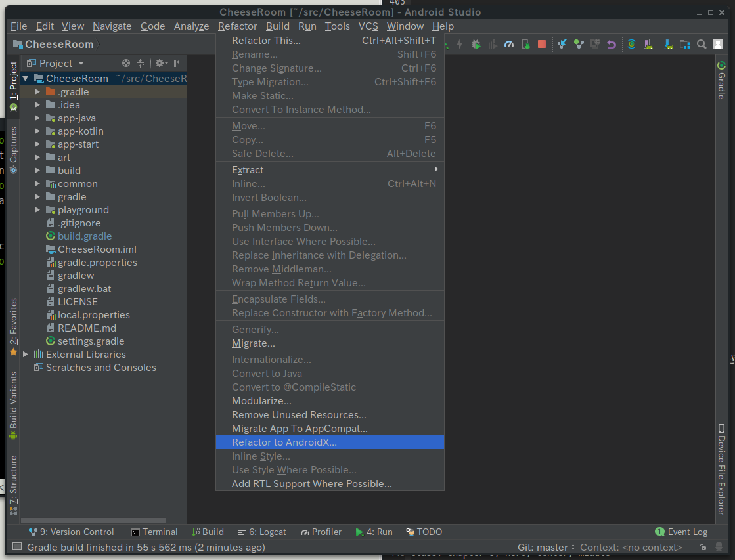Screen dimensions: 735x560
Task: Click Scroll from Source crosshair icon
Action: pos(126,63)
